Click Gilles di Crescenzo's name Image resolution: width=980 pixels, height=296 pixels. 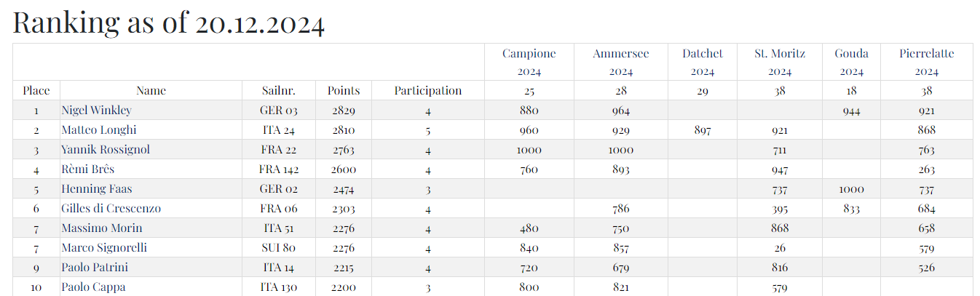pyautogui.click(x=111, y=209)
